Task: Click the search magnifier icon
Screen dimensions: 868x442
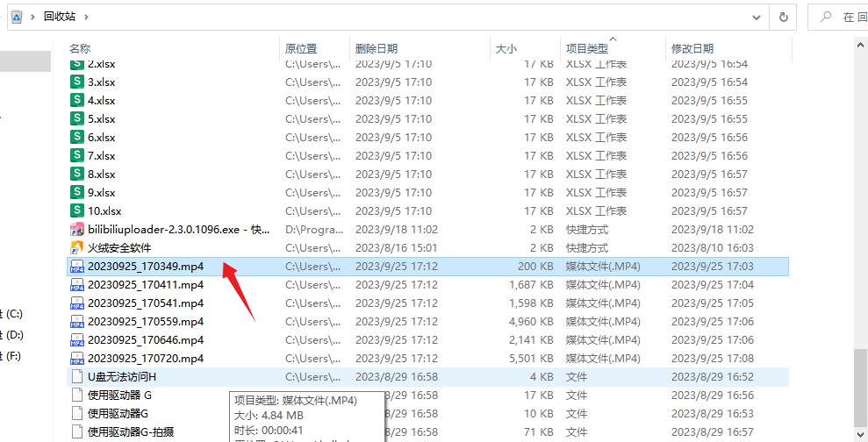Action: [x=826, y=17]
